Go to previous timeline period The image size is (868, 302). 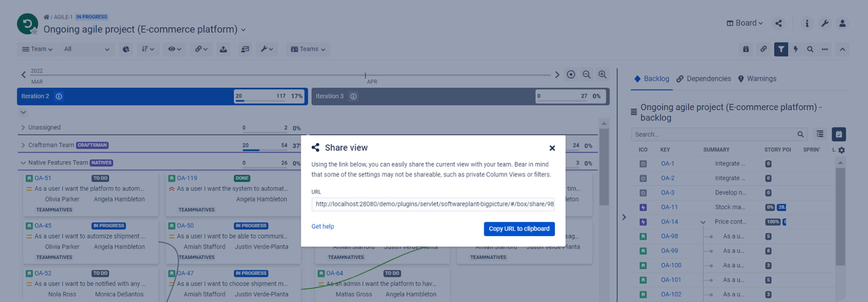[x=23, y=74]
